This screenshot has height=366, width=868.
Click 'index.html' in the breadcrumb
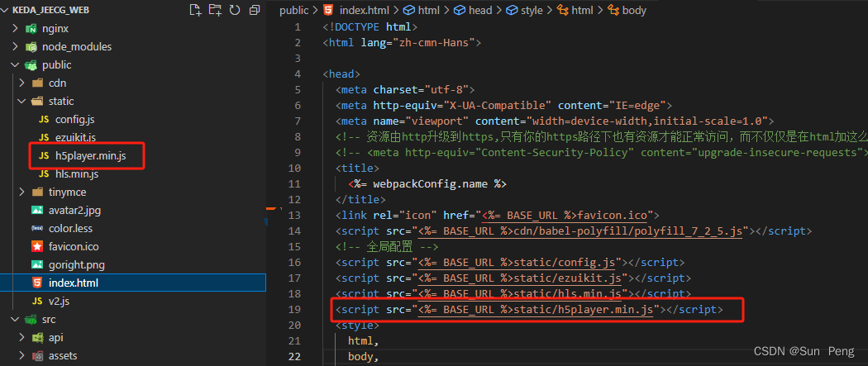365,10
